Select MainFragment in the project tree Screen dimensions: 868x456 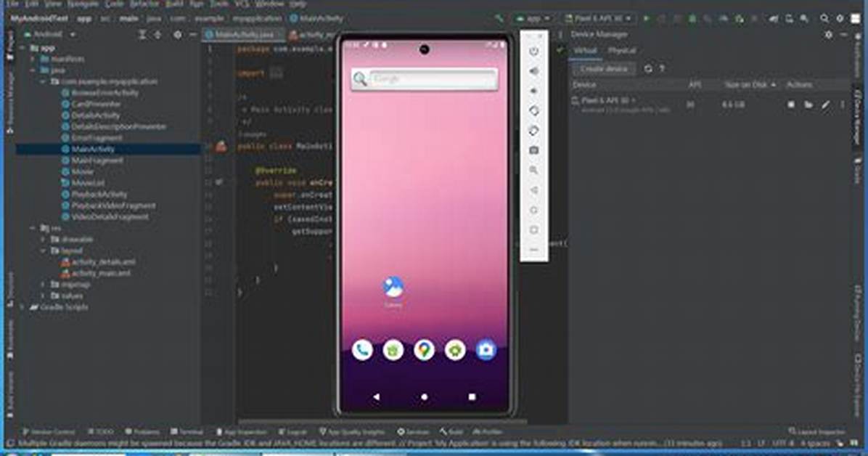tap(97, 160)
